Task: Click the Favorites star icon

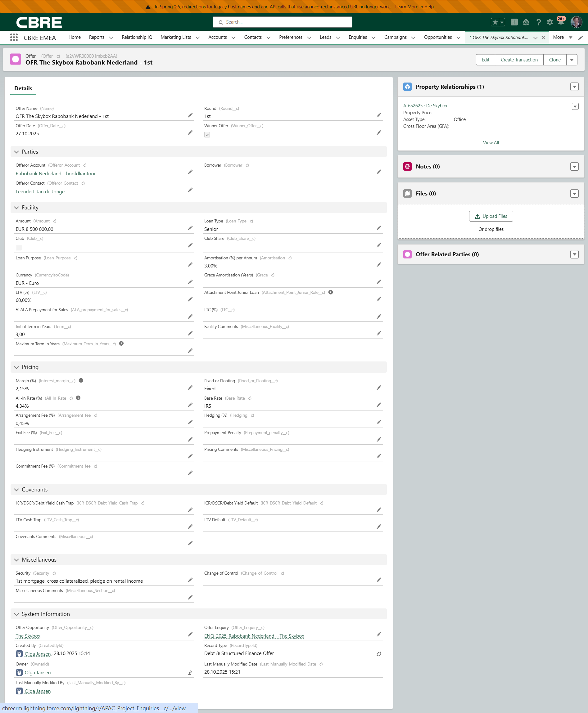Action: coord(495,22)
